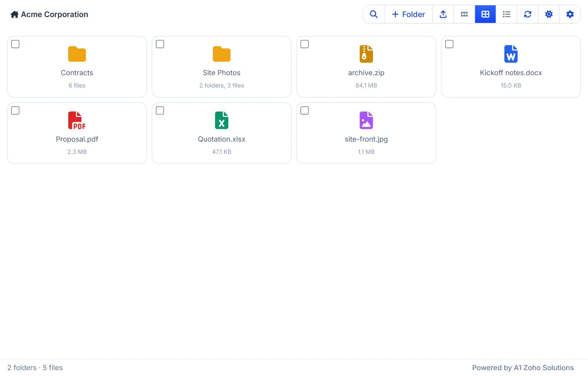588x376 pixels.
Task: Select the Site Photos checkbox
Action: pyautogui.click(x=160, y=44)
